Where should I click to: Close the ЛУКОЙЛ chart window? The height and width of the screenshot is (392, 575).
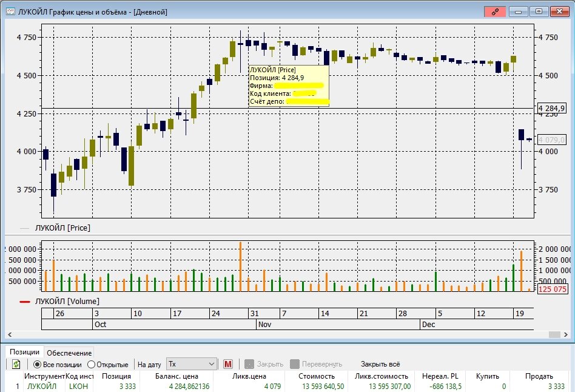click(x=560, y=12)
